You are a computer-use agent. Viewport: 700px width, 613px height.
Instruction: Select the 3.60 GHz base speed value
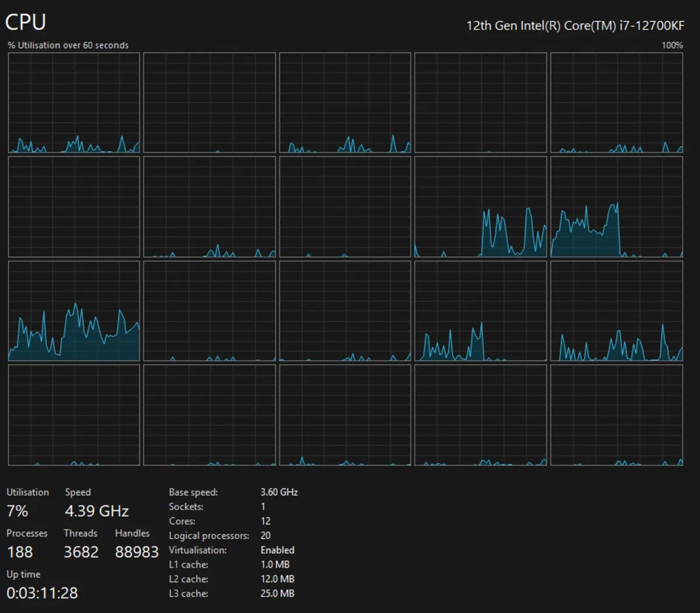(x=279, y=492)
